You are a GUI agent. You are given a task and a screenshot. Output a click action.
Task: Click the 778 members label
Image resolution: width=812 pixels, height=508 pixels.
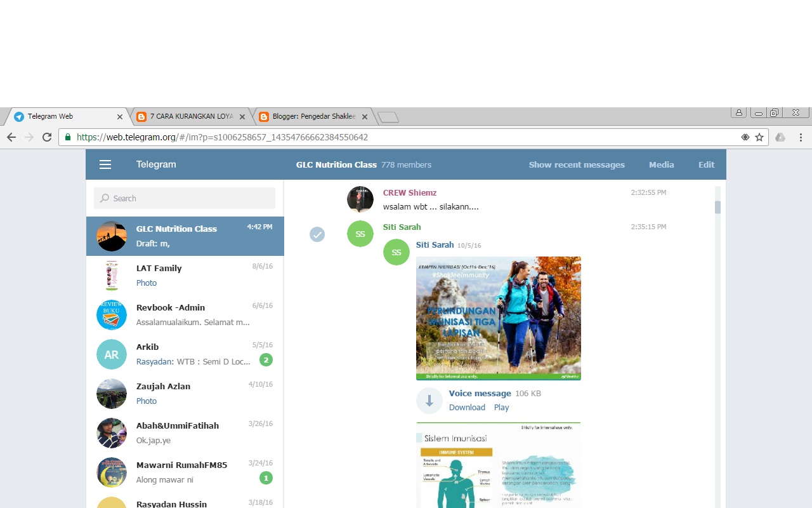pos(406,164)
